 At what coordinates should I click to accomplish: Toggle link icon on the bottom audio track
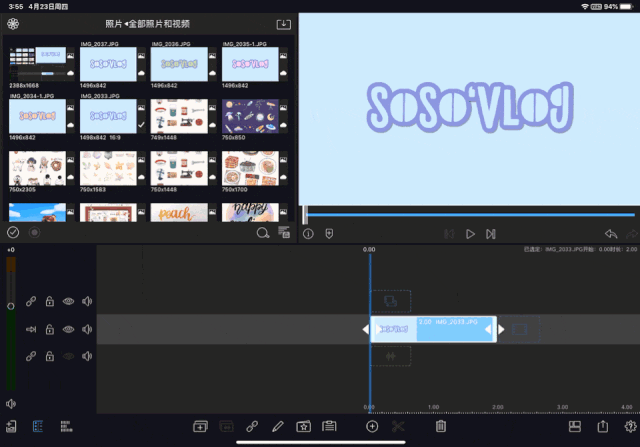point(31,356)
